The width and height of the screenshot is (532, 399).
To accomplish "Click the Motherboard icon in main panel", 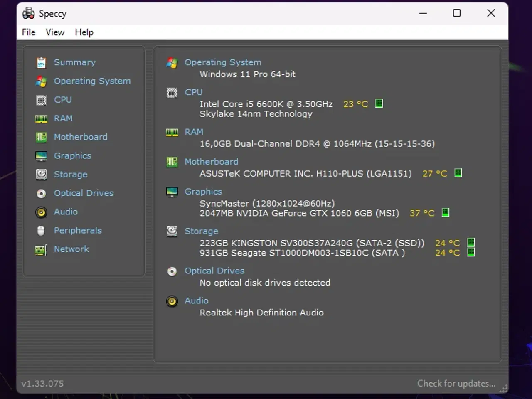I will (172, 162).
